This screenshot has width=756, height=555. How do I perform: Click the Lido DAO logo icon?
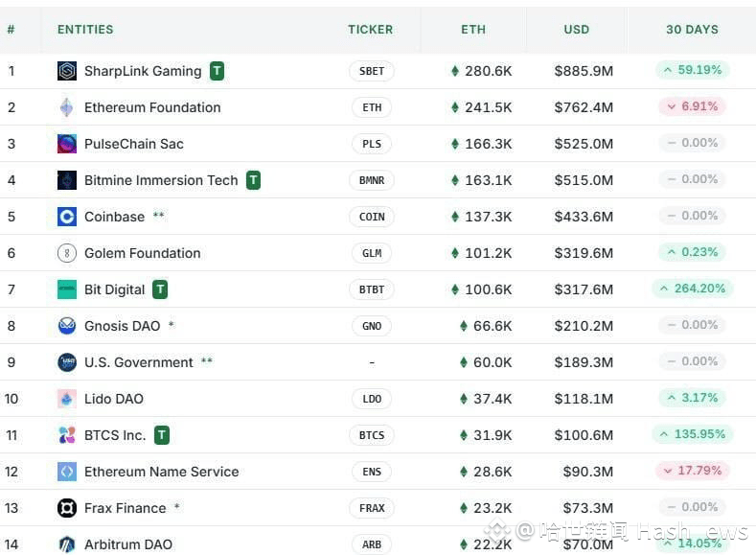tap(66, 399)
